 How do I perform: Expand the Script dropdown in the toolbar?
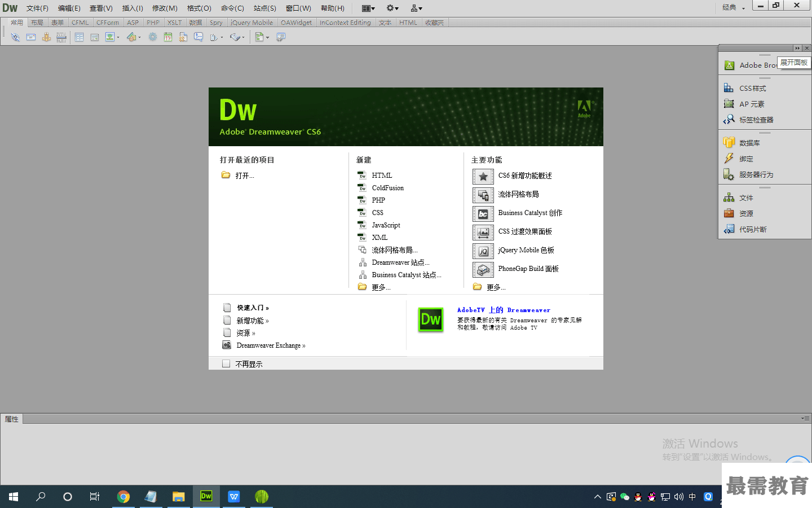point(243,37)
